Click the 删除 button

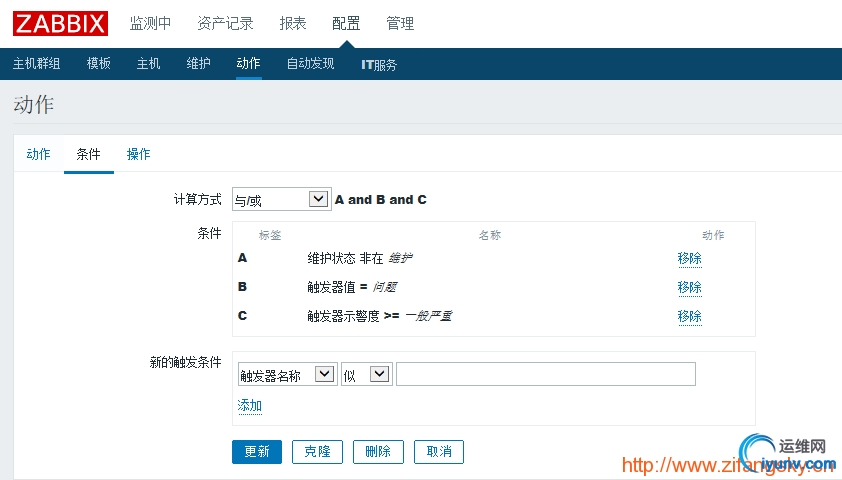378,452
